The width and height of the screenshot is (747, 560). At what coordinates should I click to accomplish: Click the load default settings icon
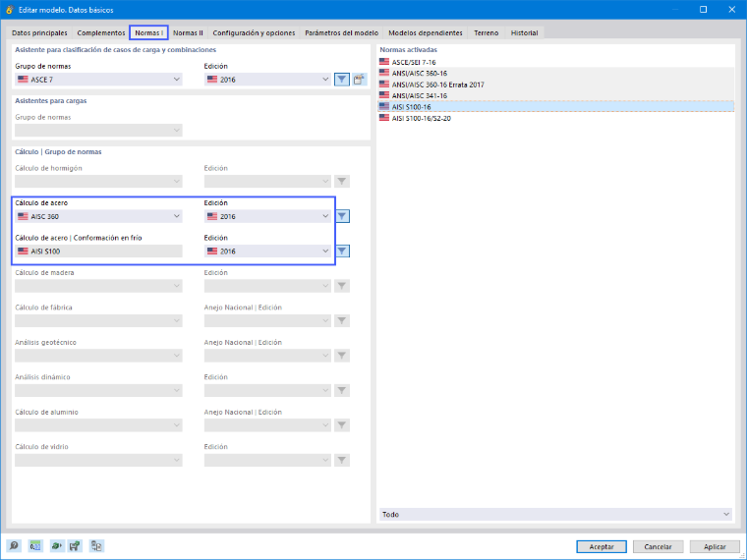click(x=57, y=545)
